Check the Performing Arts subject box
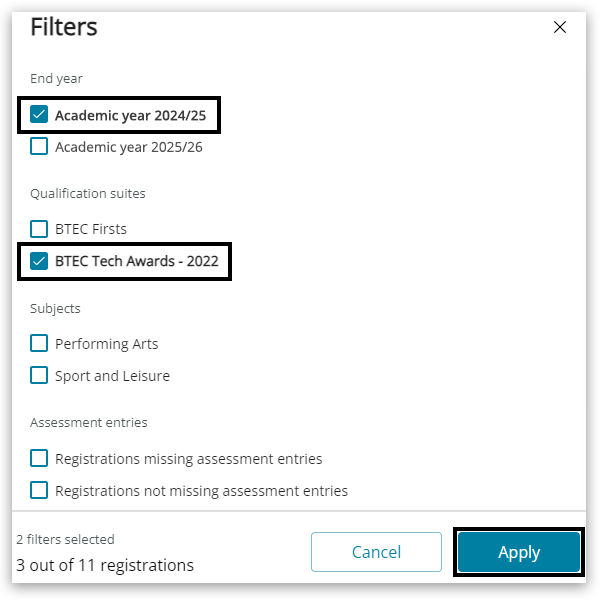 pos(39,344)
